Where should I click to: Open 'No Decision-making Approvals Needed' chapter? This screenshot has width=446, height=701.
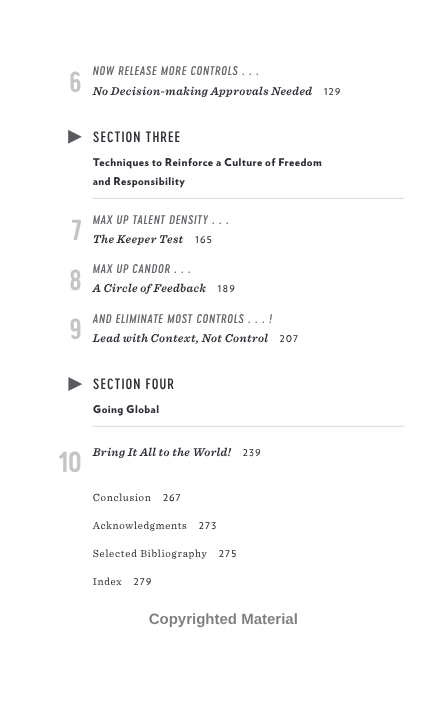[x=202, y=91]
